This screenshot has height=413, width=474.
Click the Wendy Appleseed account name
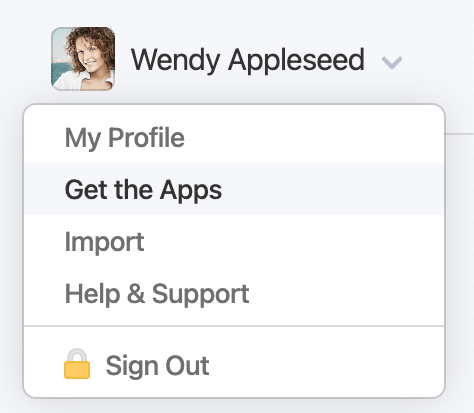[248, 60]
